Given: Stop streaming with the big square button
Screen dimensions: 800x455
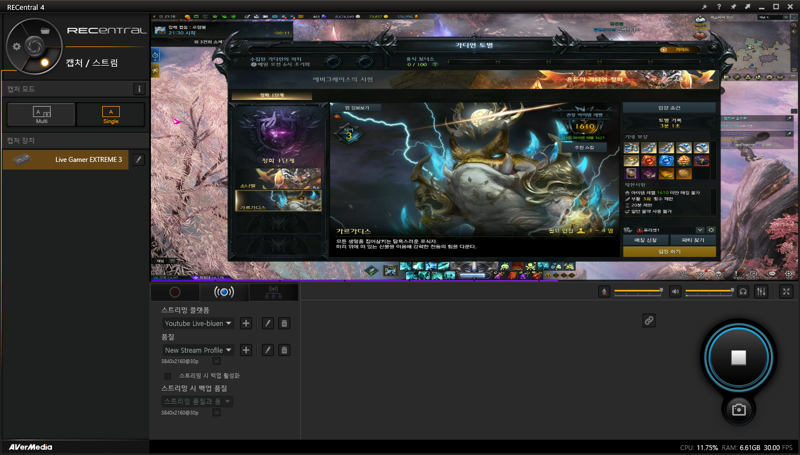Looking at the screenshot, I should pos(738,357).
